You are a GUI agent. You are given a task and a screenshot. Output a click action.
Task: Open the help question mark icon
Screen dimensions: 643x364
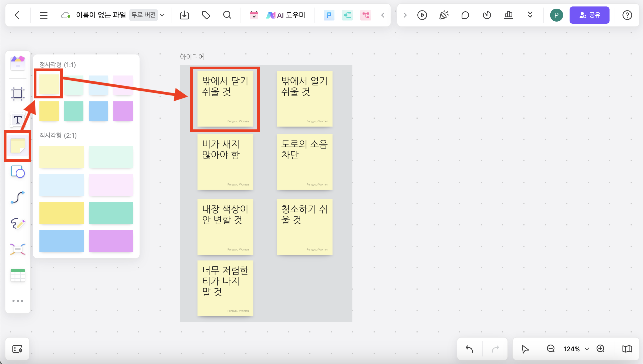pyautogui.click(x=627, y=15)
